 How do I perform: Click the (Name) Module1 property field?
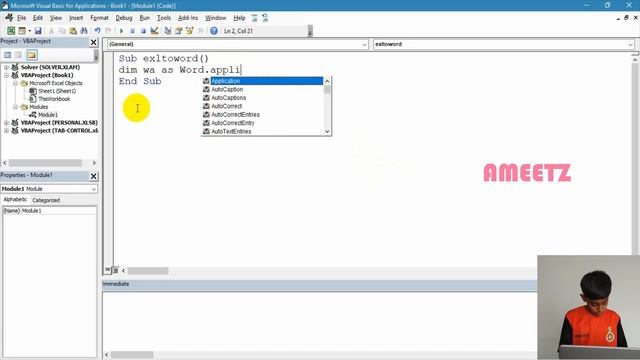coord(49,211)
